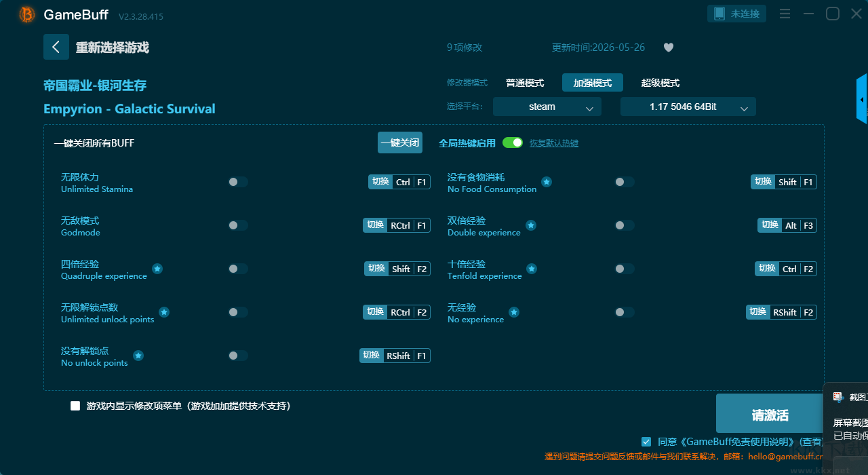
Task: Click star icon beside Quadruple experience
Action: tap(157, 269)
